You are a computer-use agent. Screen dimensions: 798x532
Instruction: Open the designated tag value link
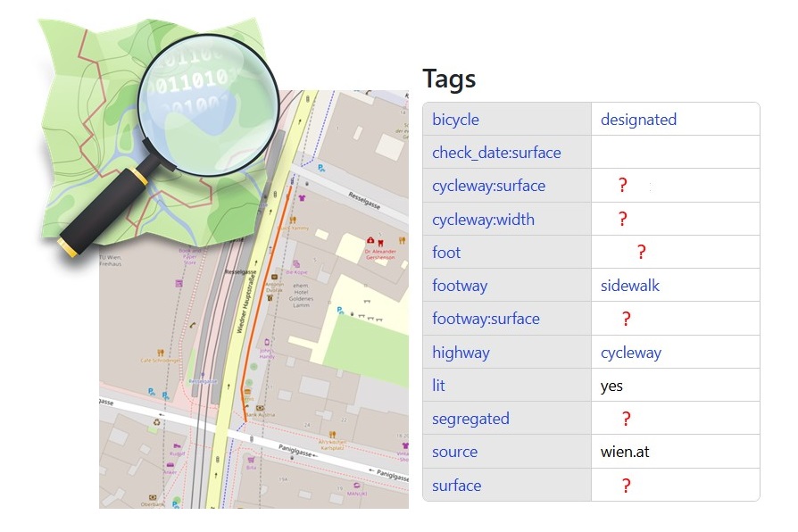[638, 120]
